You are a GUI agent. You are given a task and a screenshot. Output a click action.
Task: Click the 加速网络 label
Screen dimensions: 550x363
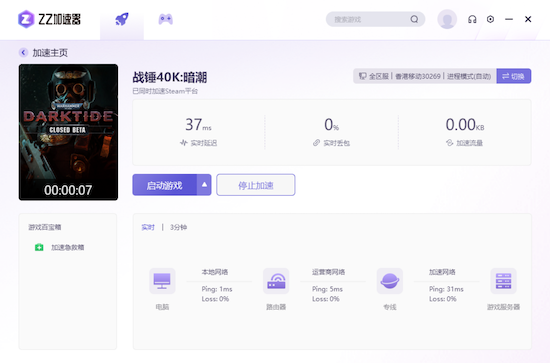pos(442,272)
